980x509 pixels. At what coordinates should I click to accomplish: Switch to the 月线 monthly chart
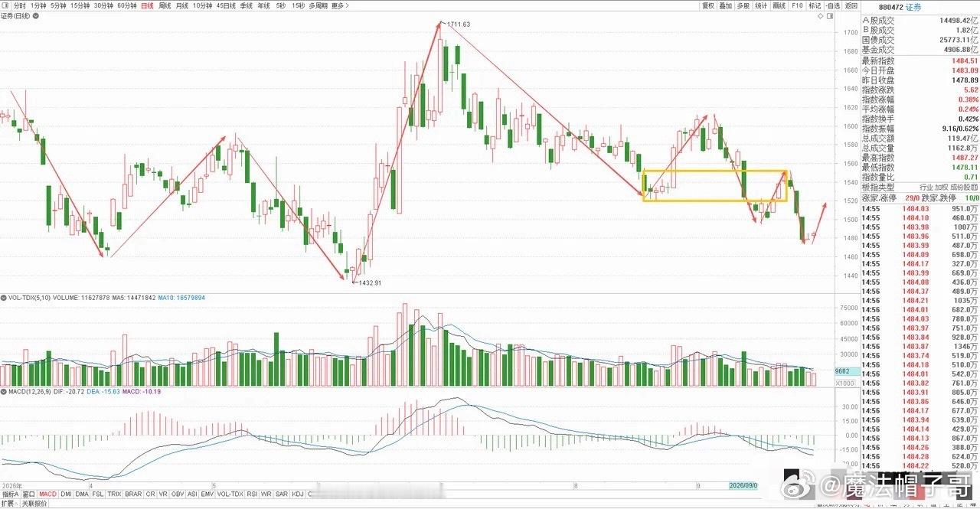tap(182, 5)
